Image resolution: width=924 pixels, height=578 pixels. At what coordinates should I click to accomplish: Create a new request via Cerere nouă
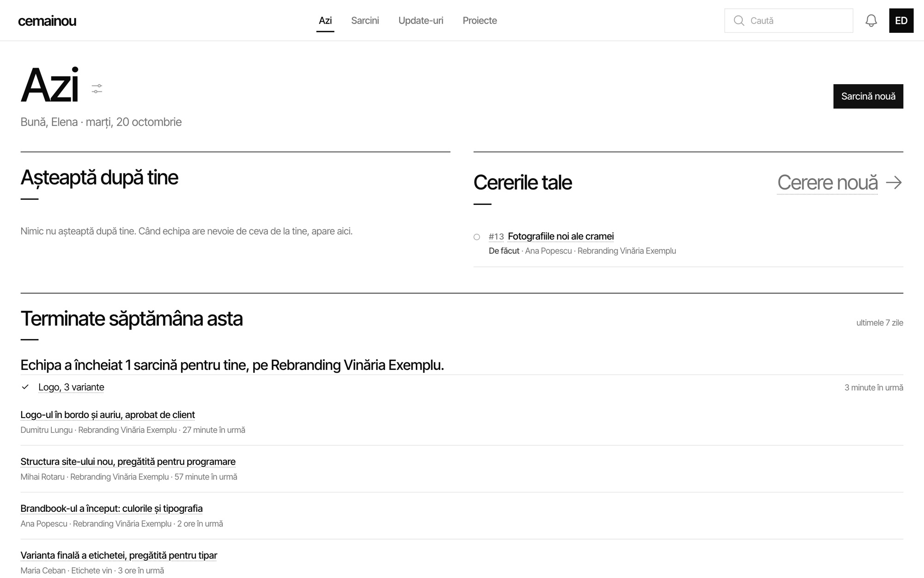pos(827,183)
